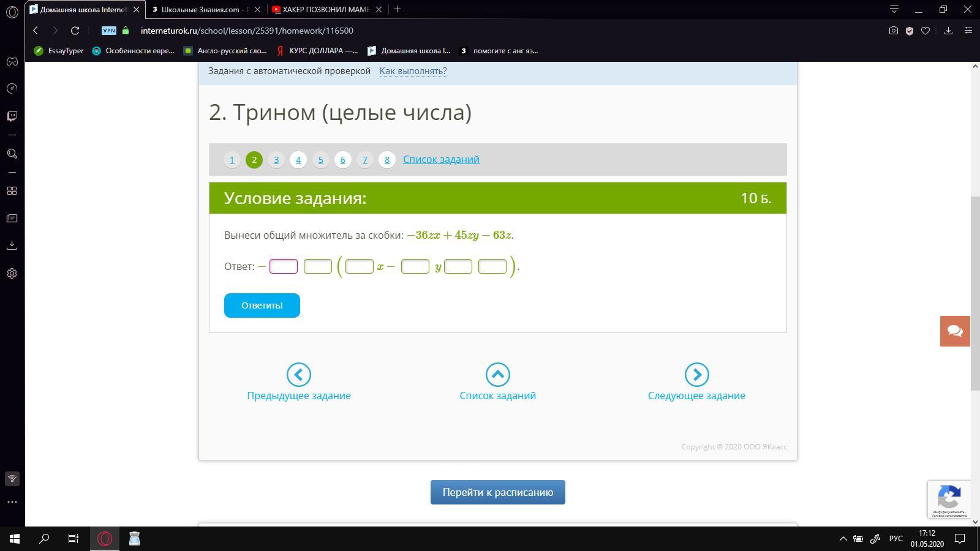The width and height of the screenshot is (980, 551).
Task: Focus the answer box before x
Action: [x=360, y=266]
